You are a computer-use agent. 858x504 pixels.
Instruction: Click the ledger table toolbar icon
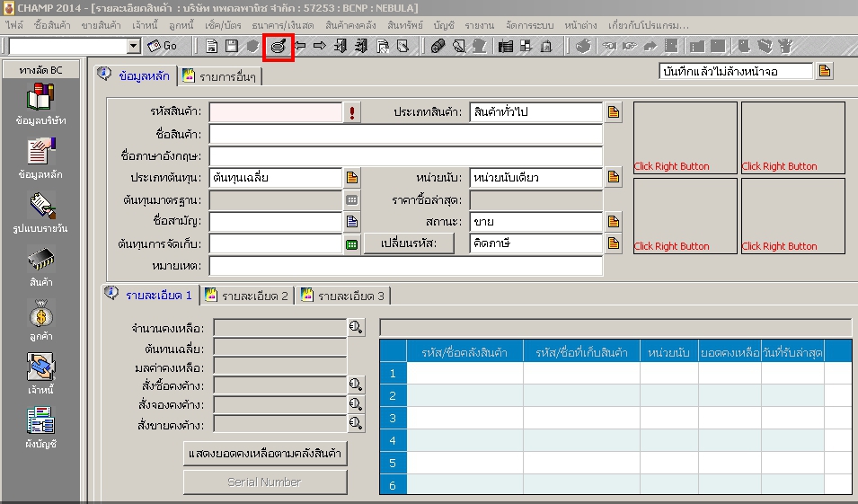click(x=506, y=47)
